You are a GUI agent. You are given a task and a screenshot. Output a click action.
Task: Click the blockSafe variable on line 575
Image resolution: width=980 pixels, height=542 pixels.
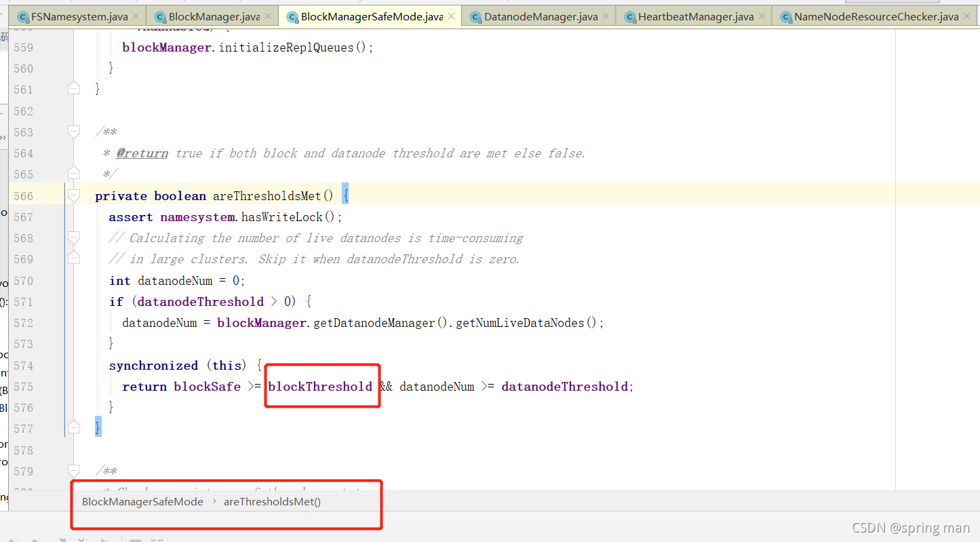[207, 387]
